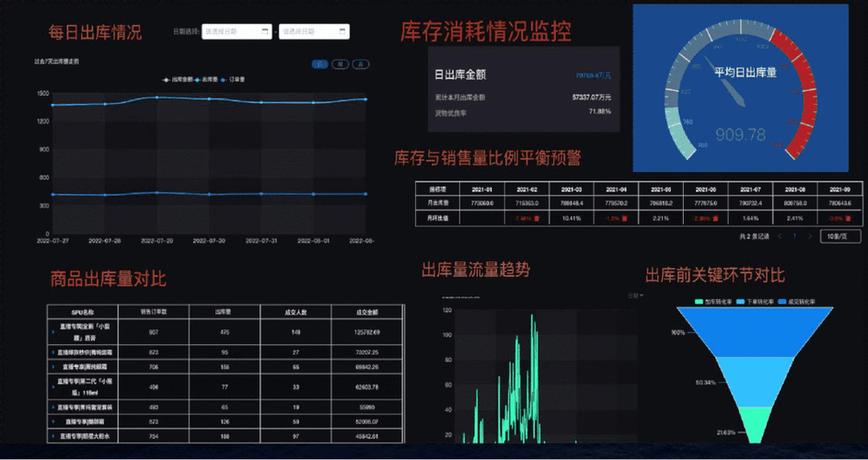Viewport: 868px width, 460px height.
Task: Expand first SPU row 直播专限全新「小蛮腰」
Action: (53, 332)
